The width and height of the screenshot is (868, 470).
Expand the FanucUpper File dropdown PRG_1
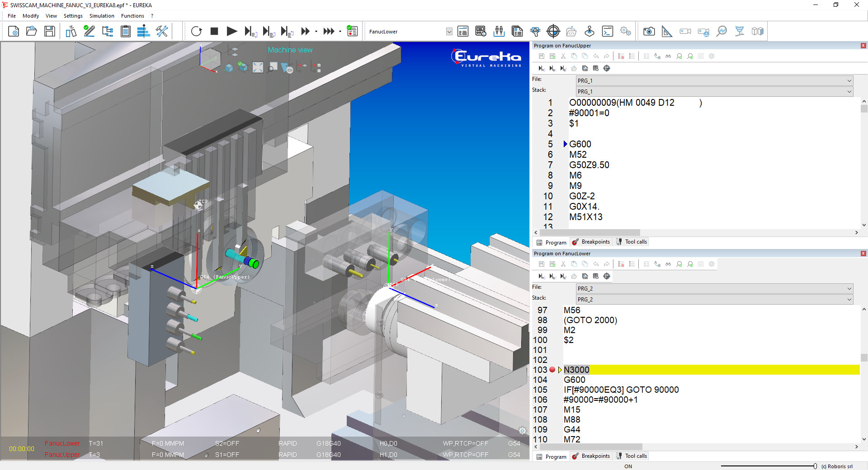point(849,81)
